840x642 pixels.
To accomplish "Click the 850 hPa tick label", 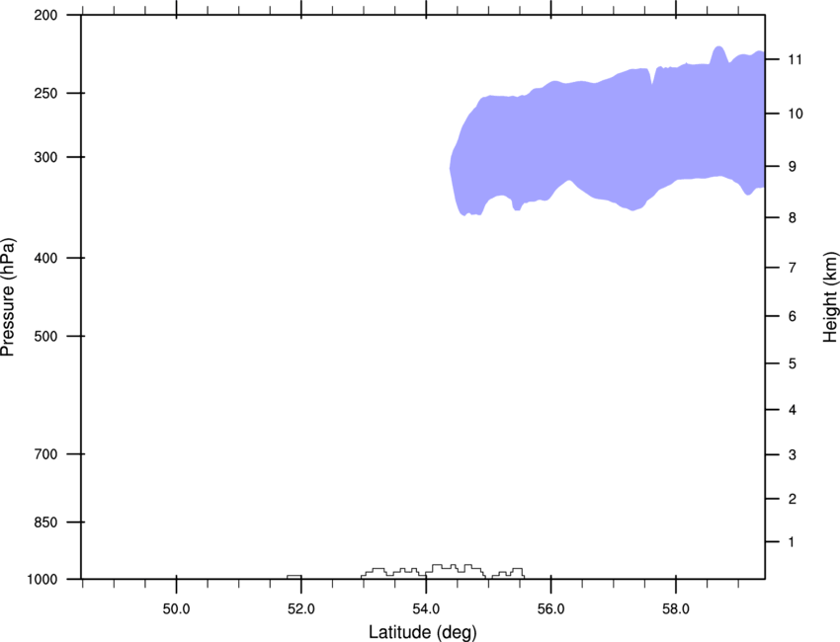I will [45, 522].
